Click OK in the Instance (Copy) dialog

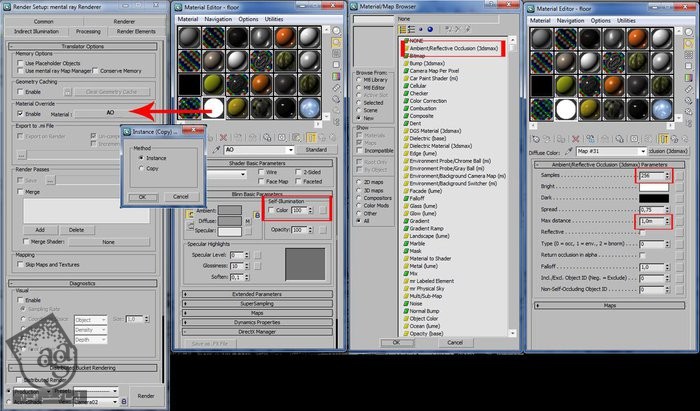(x=143, y=197)
